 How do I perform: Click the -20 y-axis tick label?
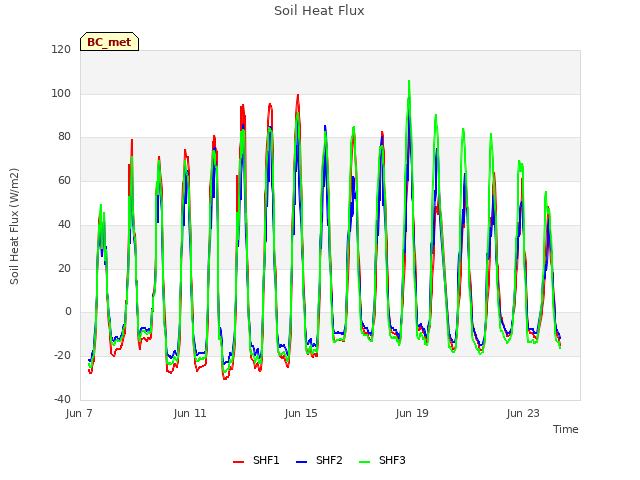(x=62, y=356)
